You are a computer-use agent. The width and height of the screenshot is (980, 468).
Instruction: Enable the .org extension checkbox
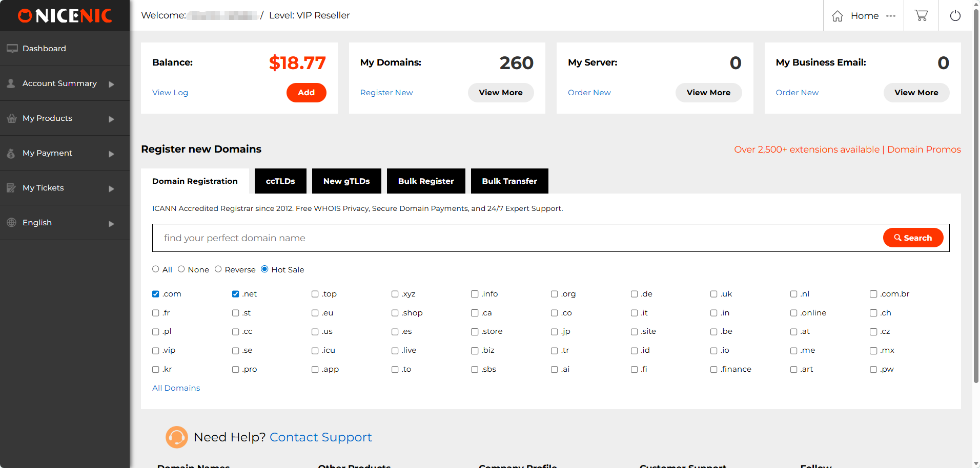[554, 294]
